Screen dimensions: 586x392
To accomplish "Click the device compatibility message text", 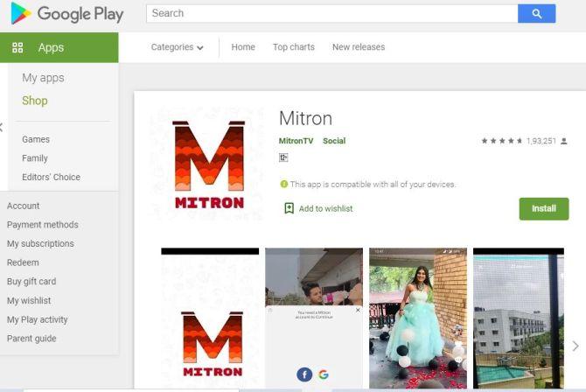I will coord(373,185).
